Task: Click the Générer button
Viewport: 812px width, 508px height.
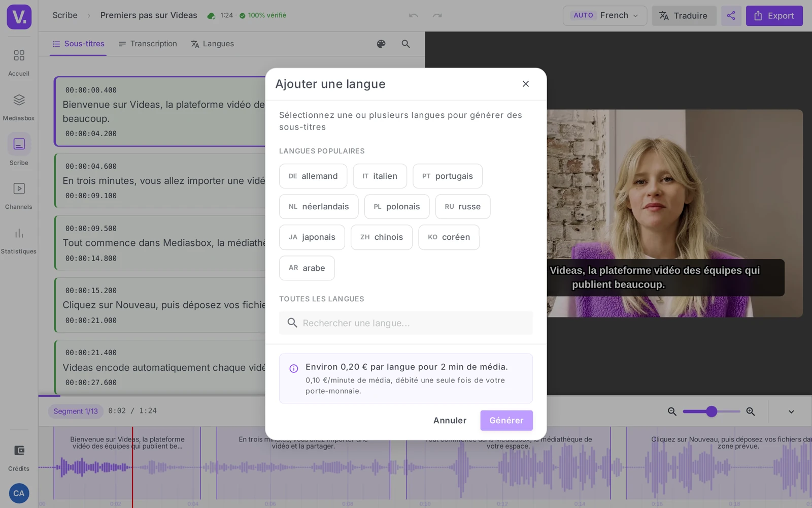Action: [x=506, y=421]
